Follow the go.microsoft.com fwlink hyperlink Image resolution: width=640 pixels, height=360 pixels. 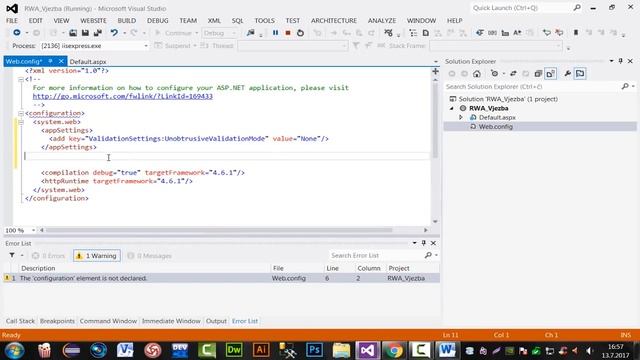[122, 96]
